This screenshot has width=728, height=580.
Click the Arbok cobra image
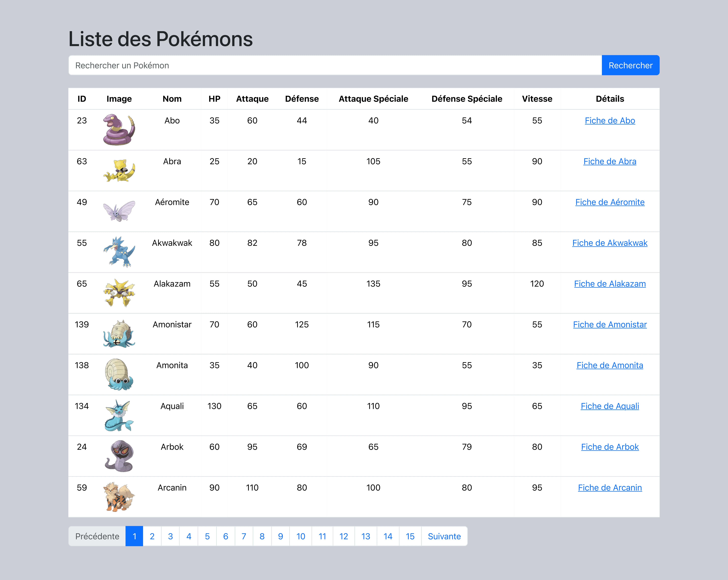[x=119, y=456]
